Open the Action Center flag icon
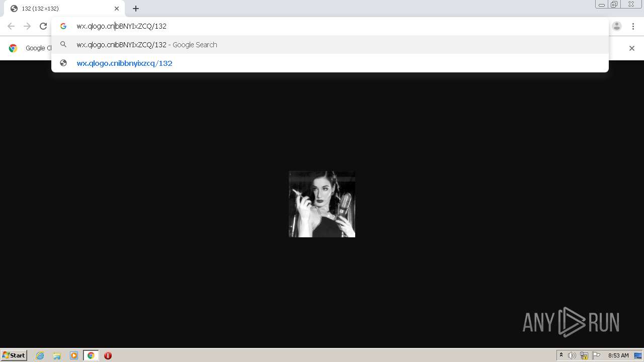Screen dimensions: 644x362 [596, 355]
